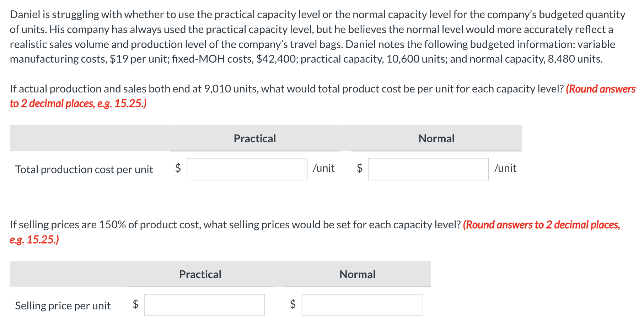This screenshot has width=644, height=330.
Task: Click the dollar sign before Normal cost field
Action: pos(359,168)
